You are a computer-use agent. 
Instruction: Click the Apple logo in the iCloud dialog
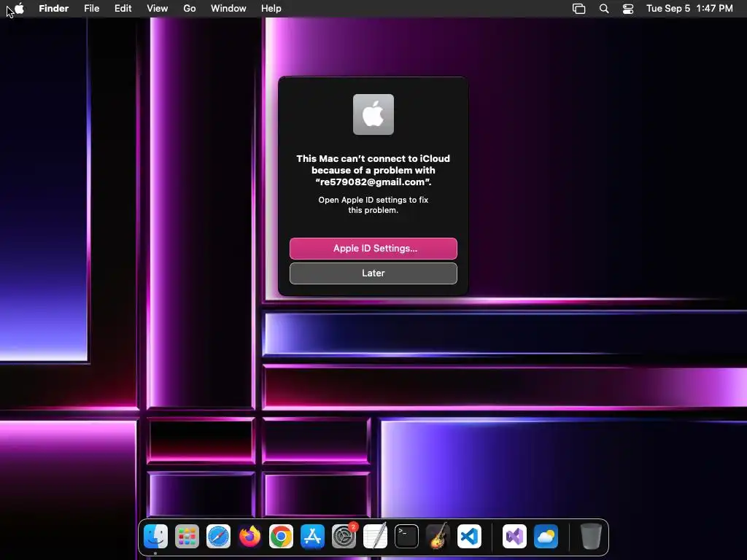coord(373,114)
